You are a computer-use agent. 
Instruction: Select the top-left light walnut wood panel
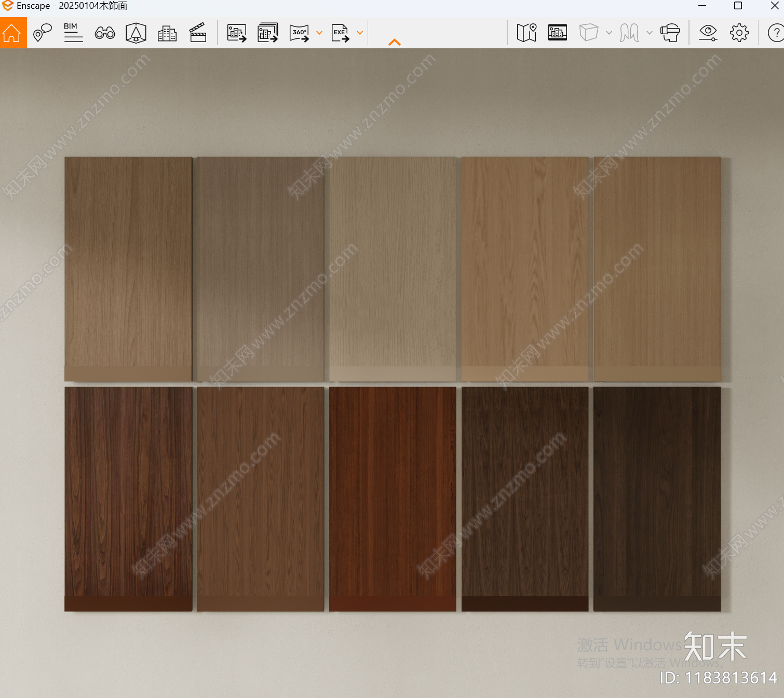128,269
